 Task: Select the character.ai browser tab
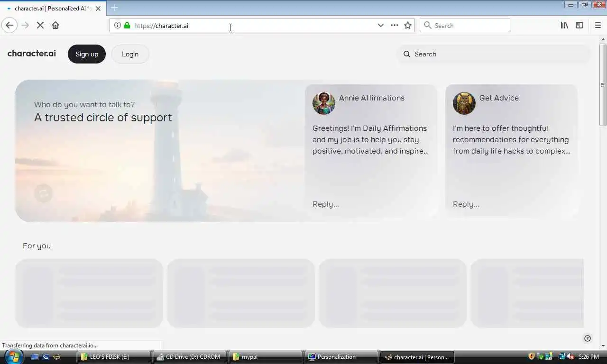[x=53, y=9]
